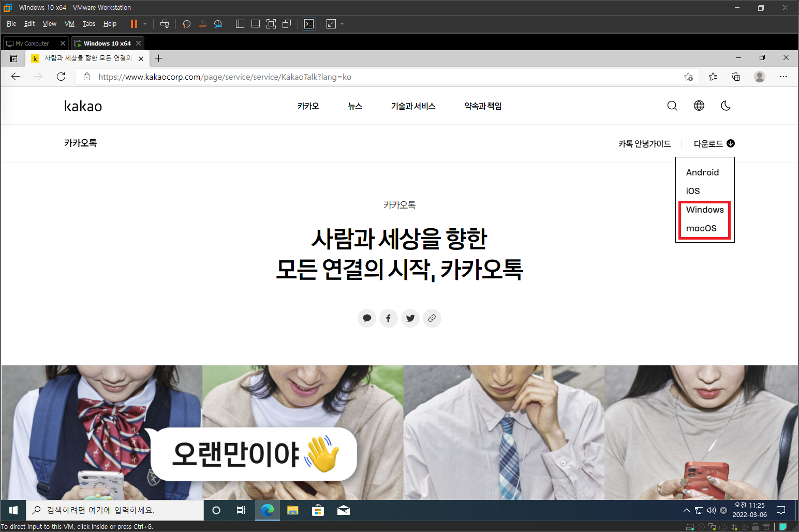The height and width of the screenshot is (532, 799).
Task: Send Ctrl+Alt+Del to the VM
Action: [x=165, y=24]
